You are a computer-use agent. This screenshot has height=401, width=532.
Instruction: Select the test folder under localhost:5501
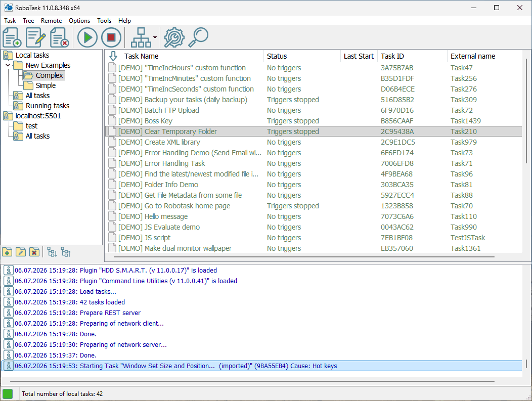pyautogui.click(x=31, y=126)
